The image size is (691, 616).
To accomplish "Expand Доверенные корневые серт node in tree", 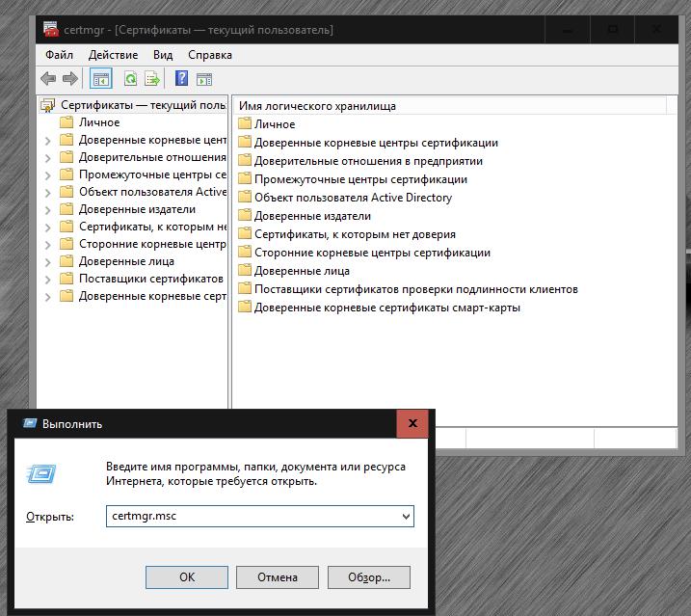I will [47, 297].
